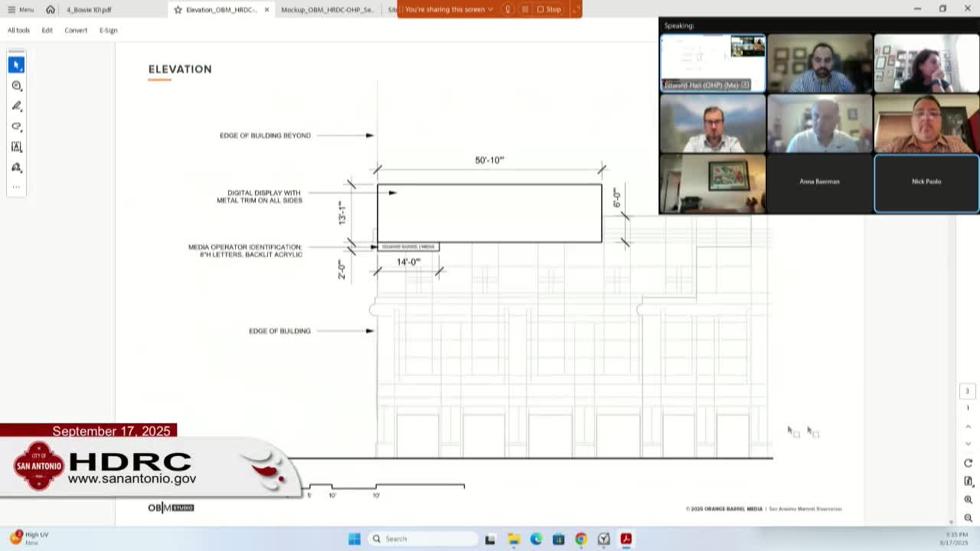Open Google Chrome from taskbar
This screenshot has width=980, height=551.
[581, 539]
